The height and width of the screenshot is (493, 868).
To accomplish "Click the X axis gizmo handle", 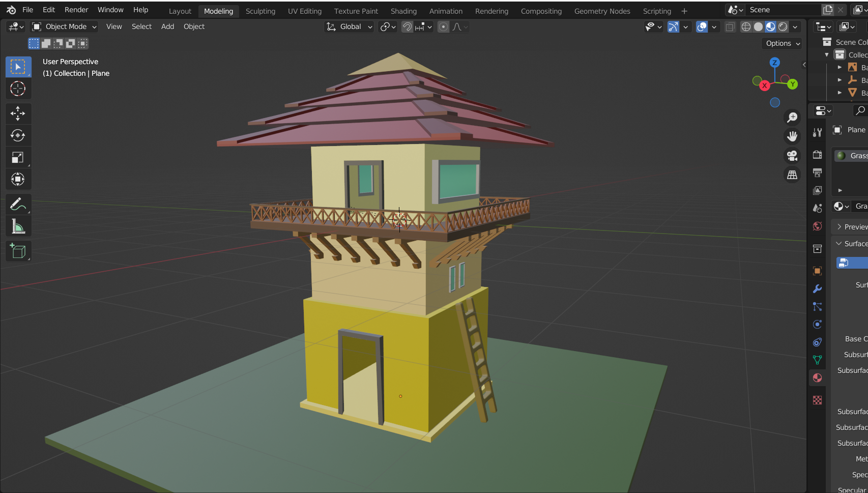I will click(764, 85).
